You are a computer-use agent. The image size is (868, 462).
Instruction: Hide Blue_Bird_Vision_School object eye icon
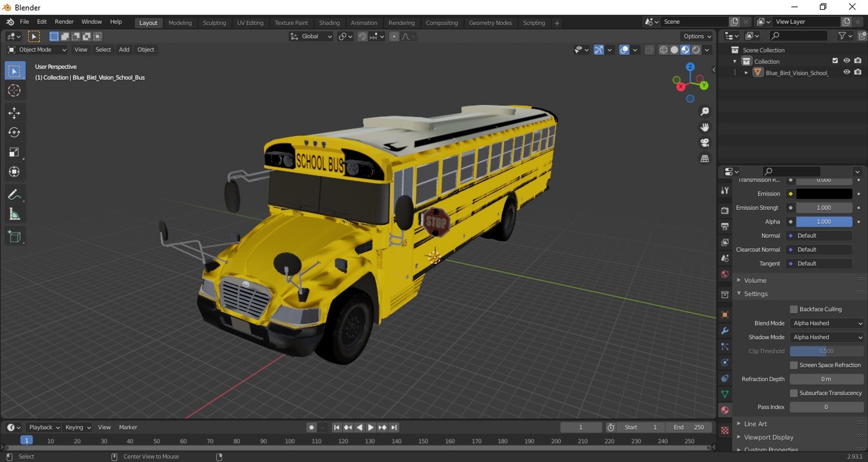pyautogui.click(x=847, y=72)
